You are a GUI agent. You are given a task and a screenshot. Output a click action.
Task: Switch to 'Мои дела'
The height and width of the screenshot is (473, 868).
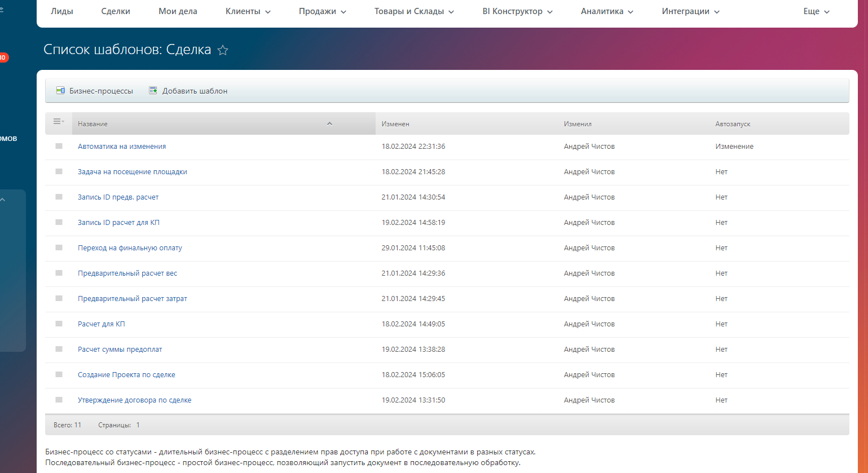(x=178, y=11)
